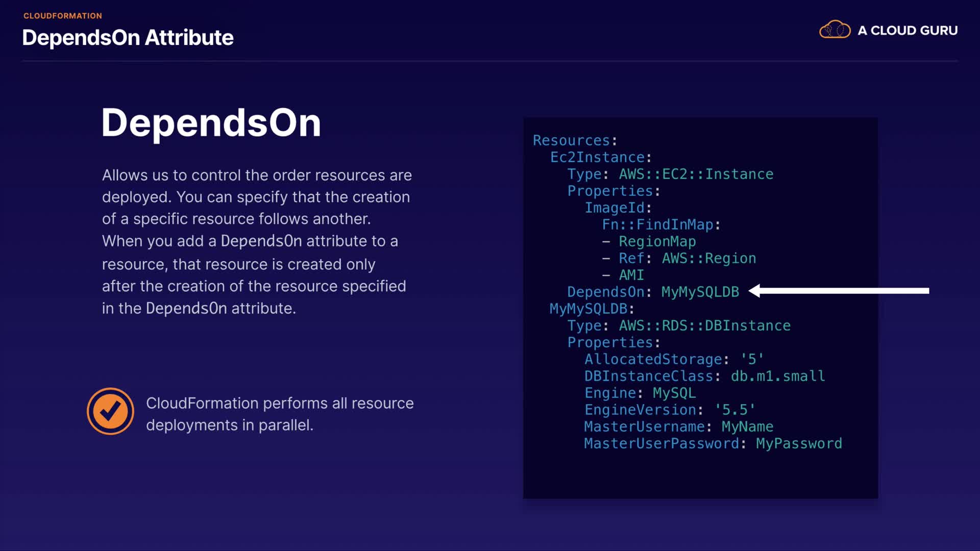
Task: Click the DependsOn: MyMySQLDB code line
Action: (653, 292)
